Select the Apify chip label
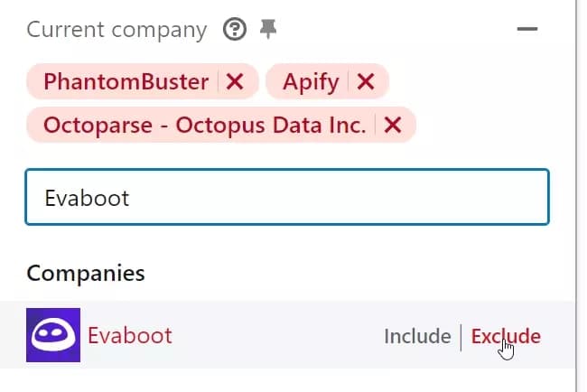 click(311, 81)
